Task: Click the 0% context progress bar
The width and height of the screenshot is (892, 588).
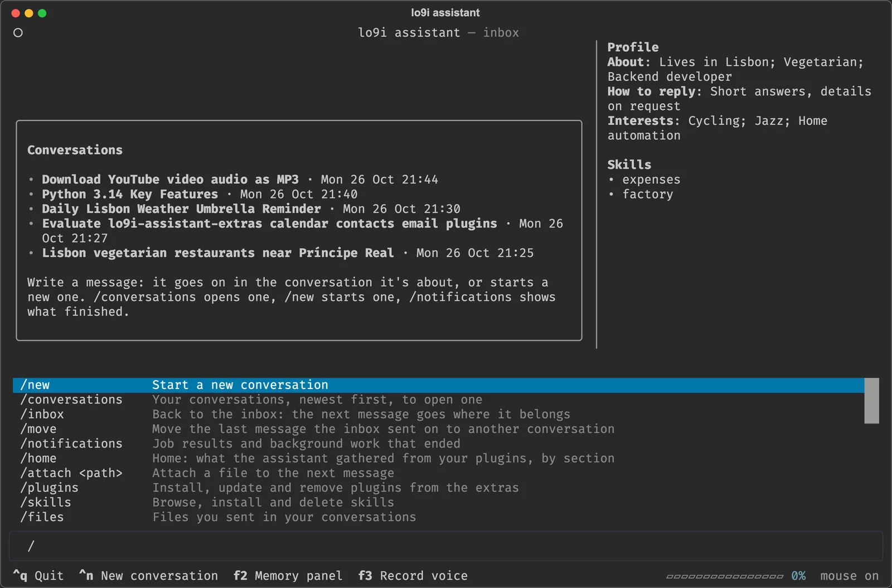Action: 736,576
